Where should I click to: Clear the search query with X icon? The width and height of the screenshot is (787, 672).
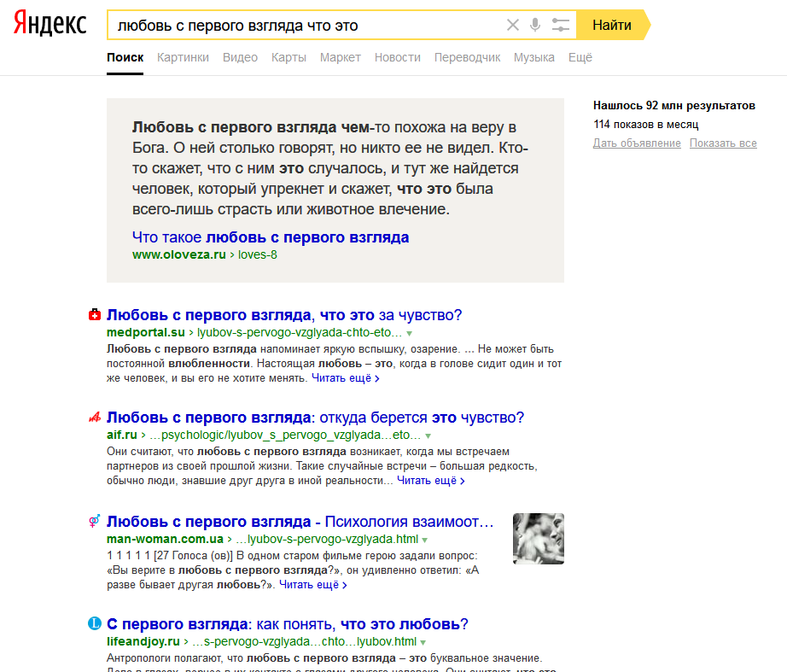(513, 25)
